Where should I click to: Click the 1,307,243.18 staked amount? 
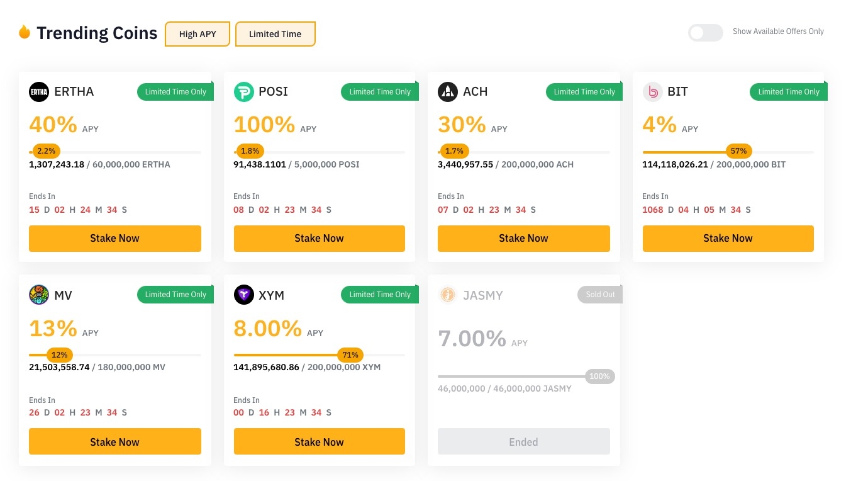[57, 164]
